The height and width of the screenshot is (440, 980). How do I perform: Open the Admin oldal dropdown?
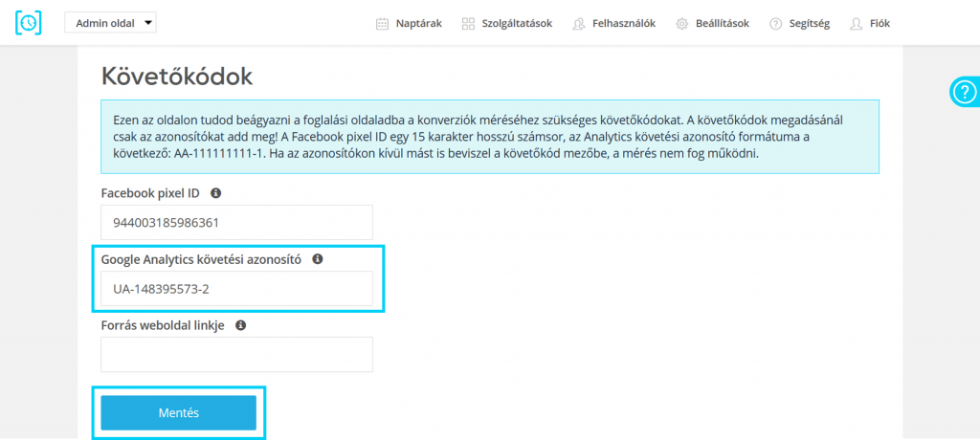[x=111, y=23]
